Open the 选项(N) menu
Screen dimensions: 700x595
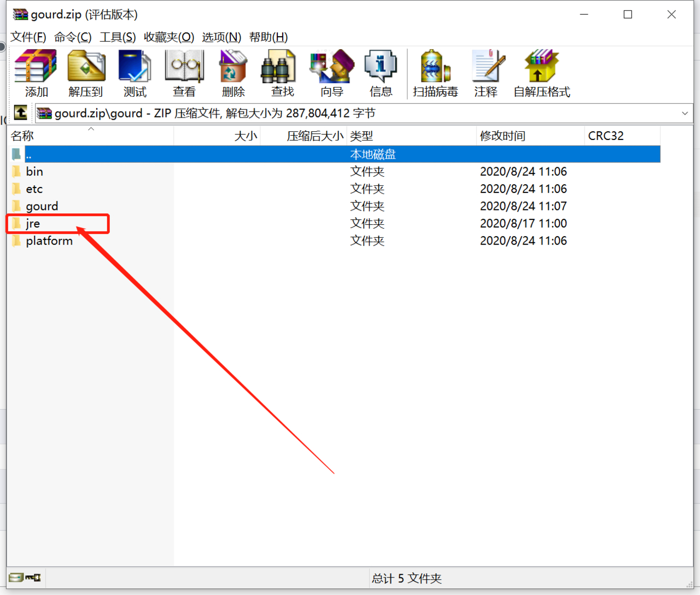(221, 37)
